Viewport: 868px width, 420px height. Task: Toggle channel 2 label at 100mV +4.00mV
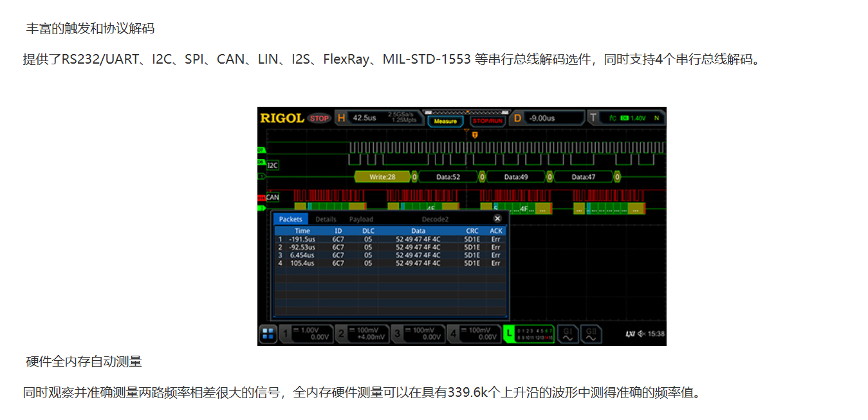(x=362, y=334)
